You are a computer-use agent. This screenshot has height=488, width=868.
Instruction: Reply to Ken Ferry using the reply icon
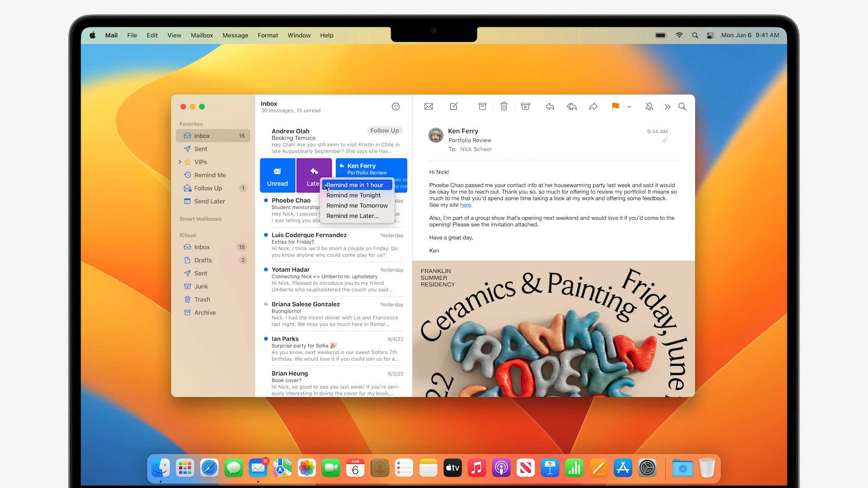pyautogui.click(x=550, y=107)
